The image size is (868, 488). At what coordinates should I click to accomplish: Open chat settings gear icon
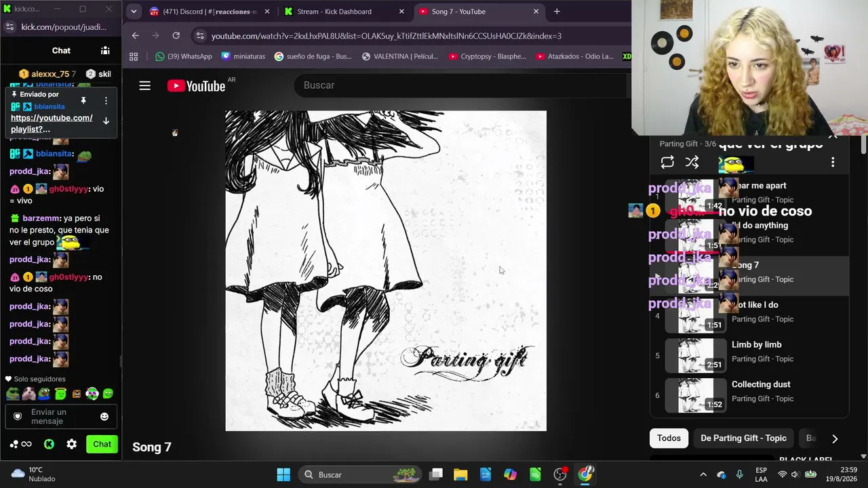72,444
